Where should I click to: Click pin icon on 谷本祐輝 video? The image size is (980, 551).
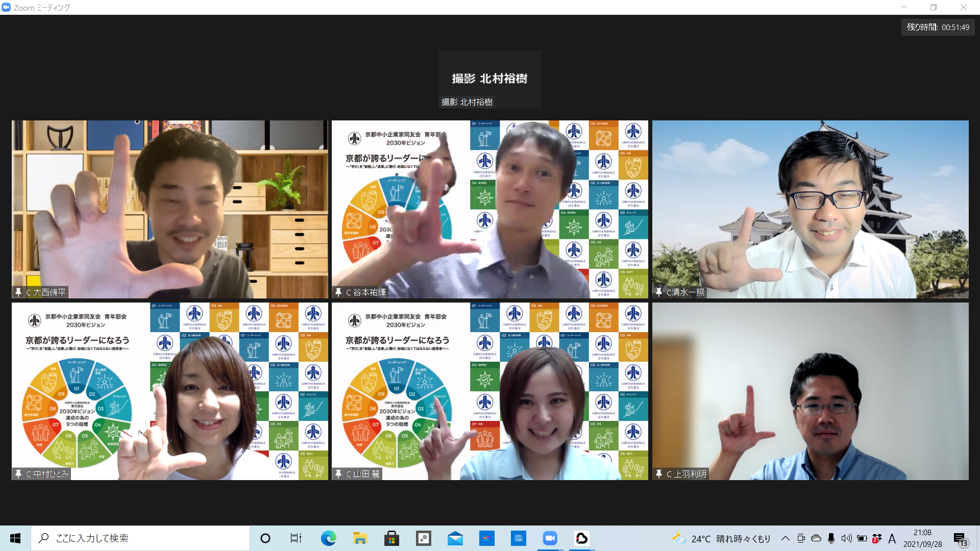coord(338,292)
